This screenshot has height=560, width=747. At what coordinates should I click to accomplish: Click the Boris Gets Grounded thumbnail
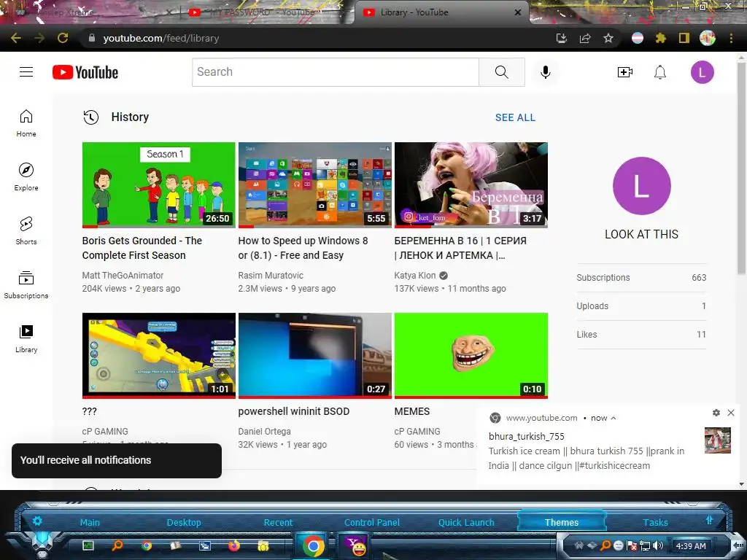[158, 185]
